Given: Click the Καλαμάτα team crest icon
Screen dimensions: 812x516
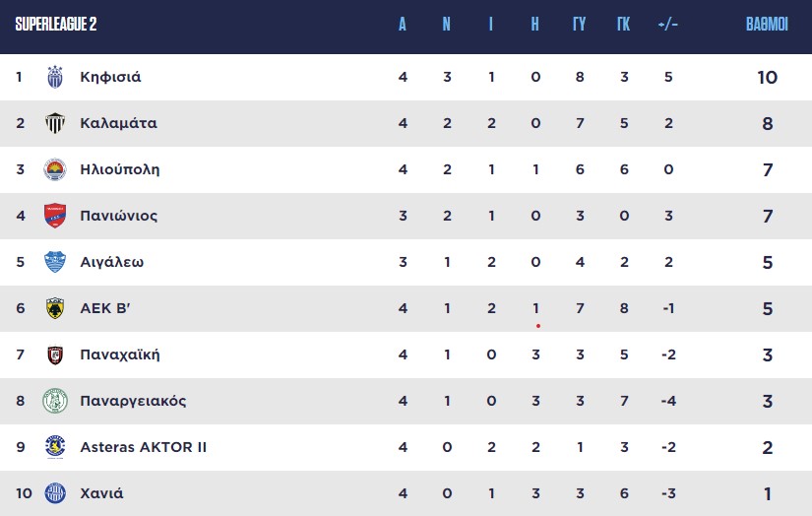Looking at the screenshot, I should click(55, 123).
